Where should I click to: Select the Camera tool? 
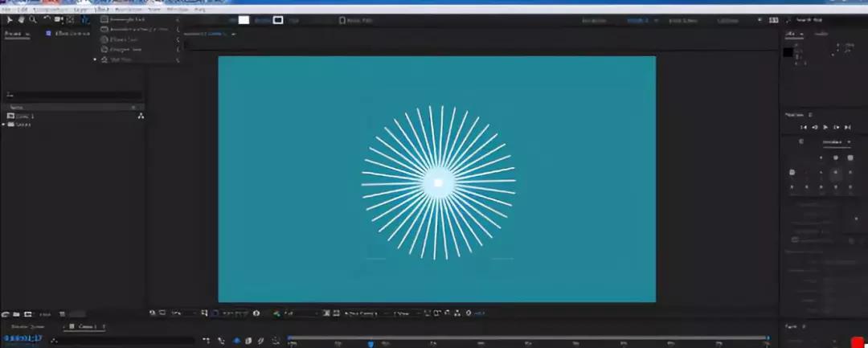(59, 19)
